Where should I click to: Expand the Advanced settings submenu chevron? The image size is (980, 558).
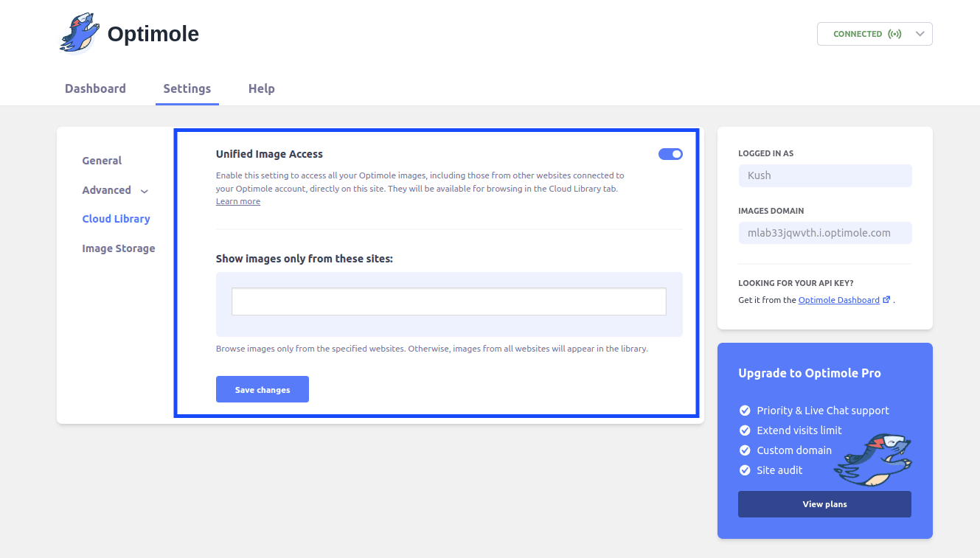[x=145, y=191]
